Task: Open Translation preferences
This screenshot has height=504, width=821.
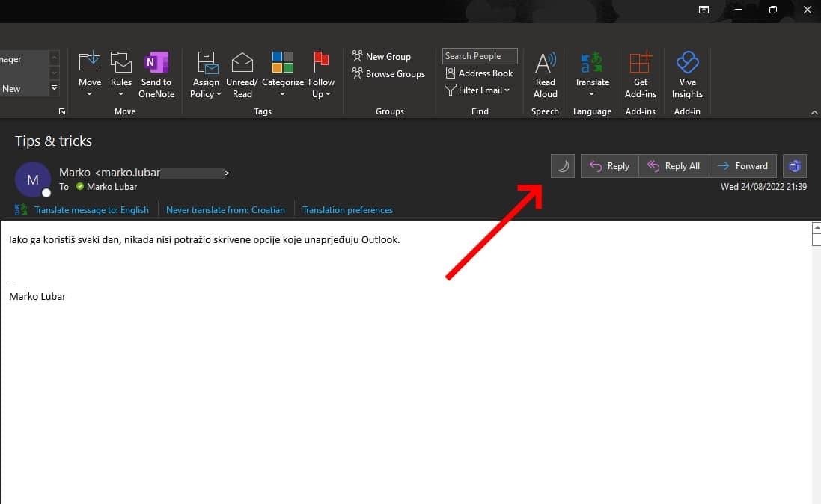Action: tap(347, 209)
